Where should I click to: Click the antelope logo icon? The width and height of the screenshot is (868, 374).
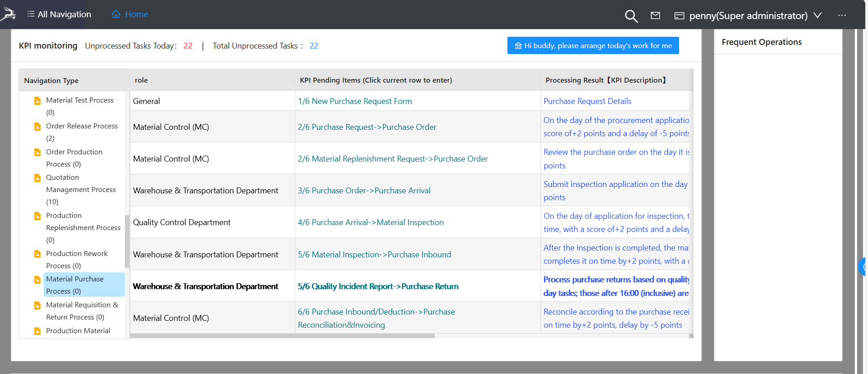[x=8, y=14]
